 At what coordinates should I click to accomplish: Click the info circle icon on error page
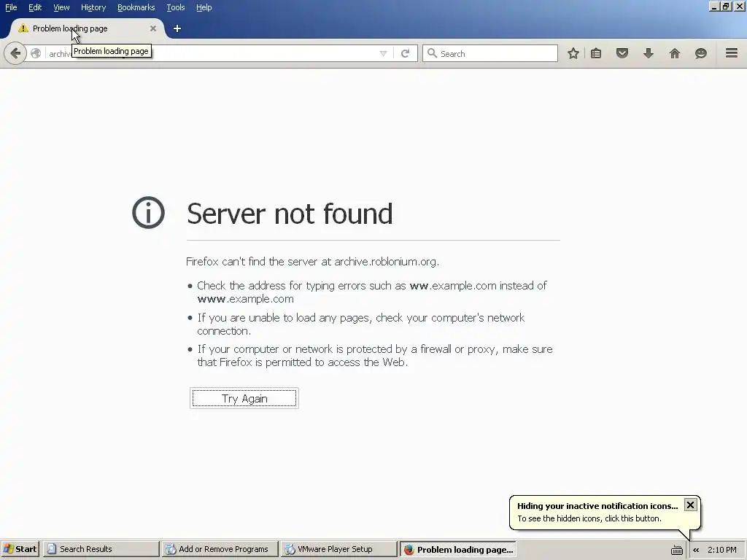pyautogui.click(x=148, y=212)
